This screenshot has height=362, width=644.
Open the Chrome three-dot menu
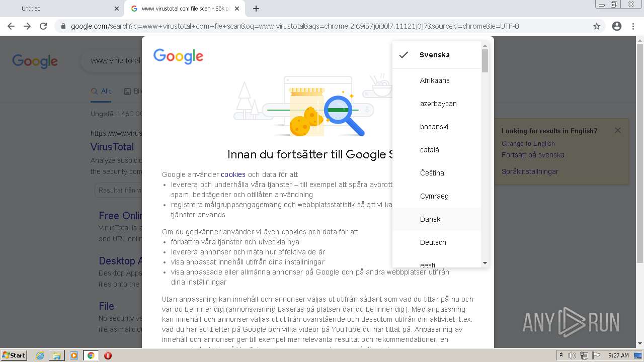633,26
